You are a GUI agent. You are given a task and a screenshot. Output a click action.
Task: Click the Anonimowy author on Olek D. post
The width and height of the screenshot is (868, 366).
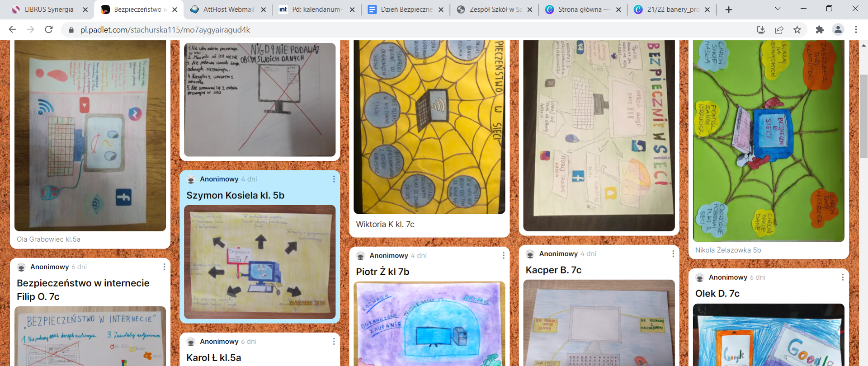pyautogui.click(x=728, y=277)
